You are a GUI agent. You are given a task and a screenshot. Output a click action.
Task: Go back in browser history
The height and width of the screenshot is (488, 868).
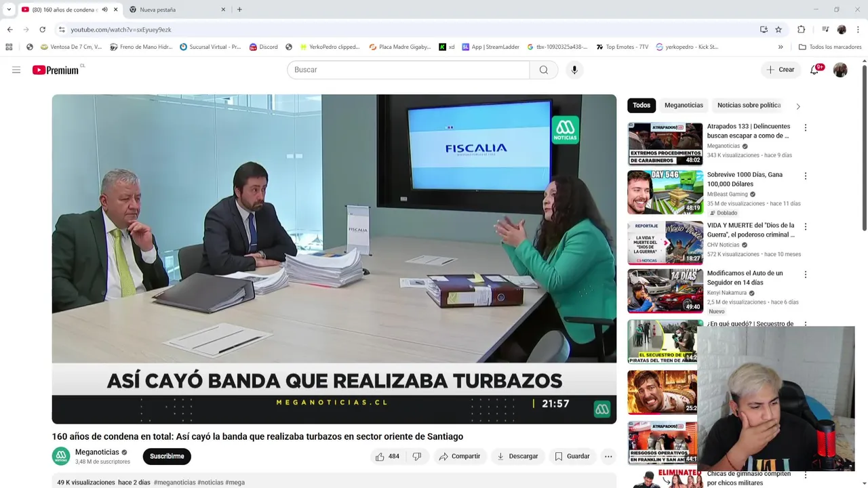coord(9,29)
